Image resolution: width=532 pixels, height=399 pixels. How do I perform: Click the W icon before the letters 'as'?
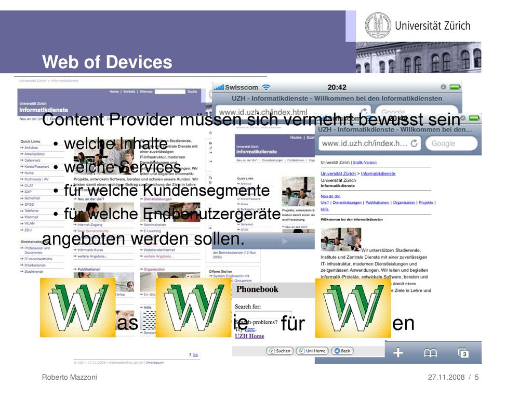point(78,308)
